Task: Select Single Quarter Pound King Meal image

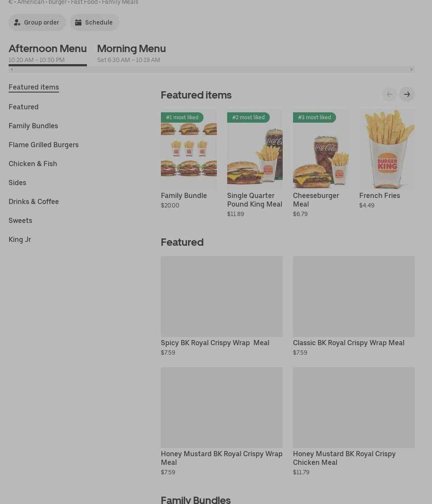Action: coord(255,148)
